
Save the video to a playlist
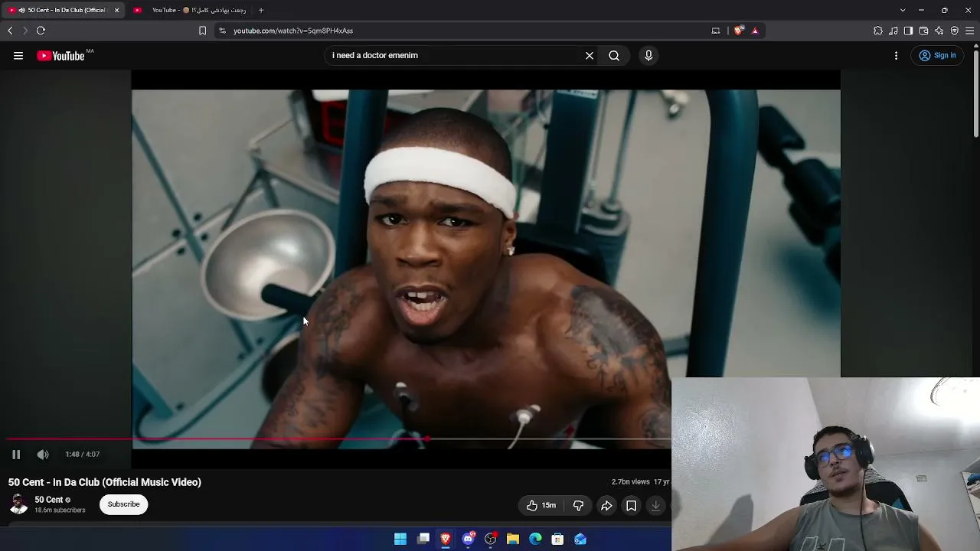point(631,505)
